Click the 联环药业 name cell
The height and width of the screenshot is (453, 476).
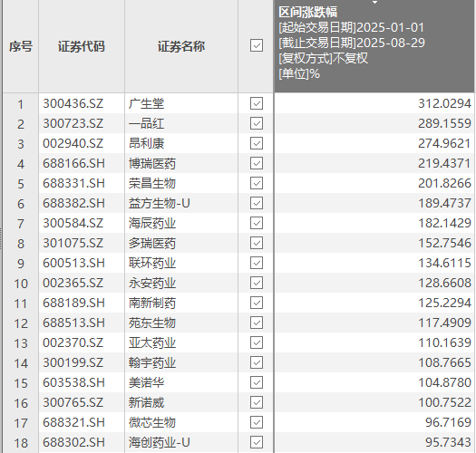click(x=181, y=263)
